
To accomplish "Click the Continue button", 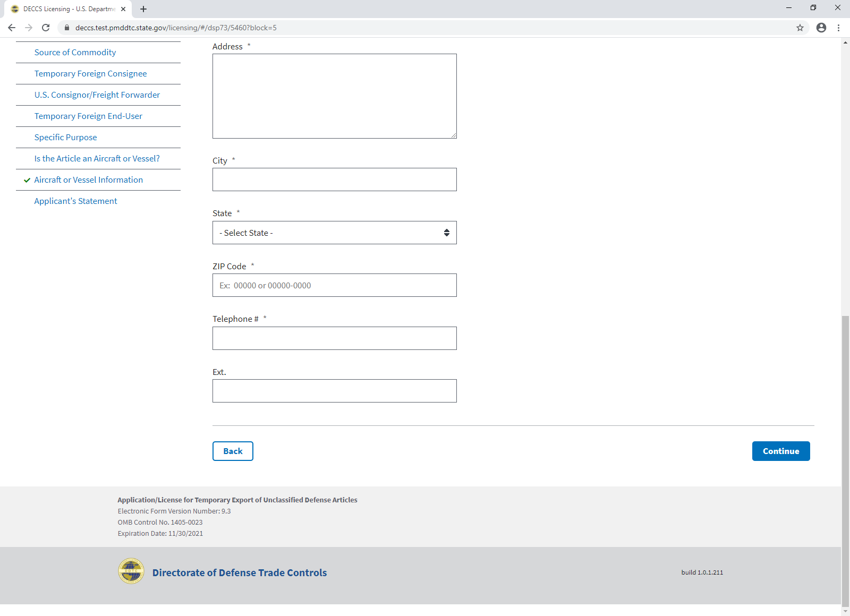I will tap(781, 451).
